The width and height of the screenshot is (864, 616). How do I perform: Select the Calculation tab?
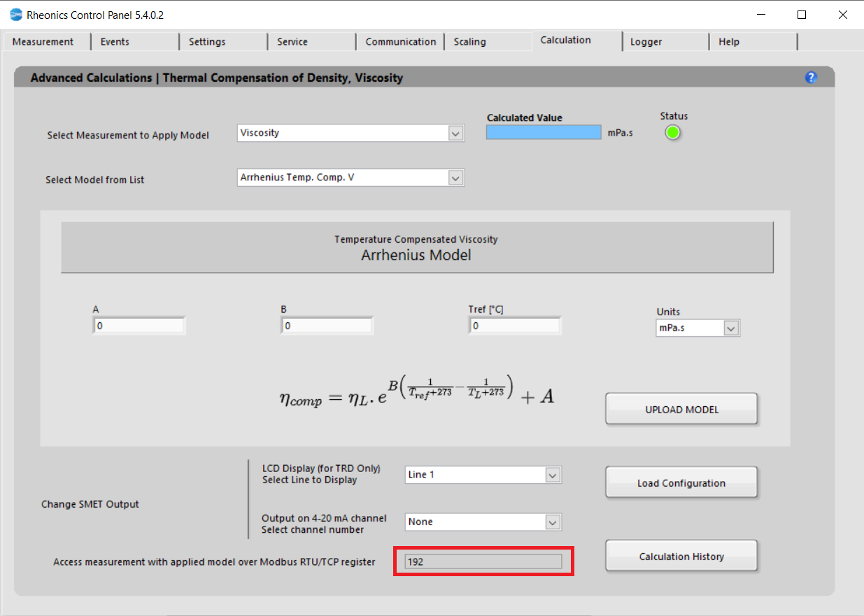(566, 41)
